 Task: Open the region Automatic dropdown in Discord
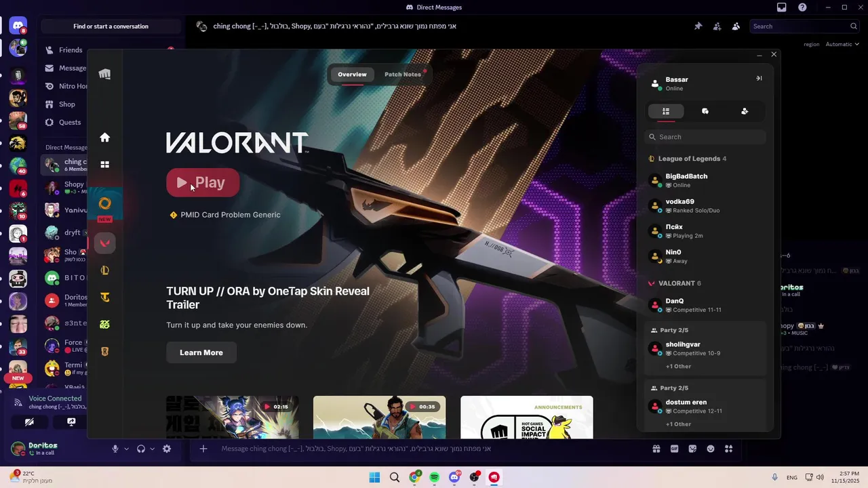[x=842, y=44]
